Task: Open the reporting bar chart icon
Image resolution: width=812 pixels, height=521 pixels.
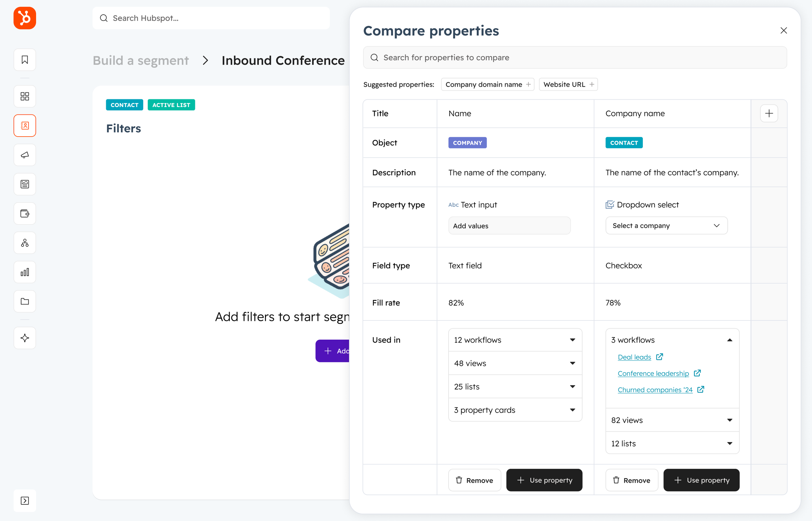Action: click(x=25, y=273)
